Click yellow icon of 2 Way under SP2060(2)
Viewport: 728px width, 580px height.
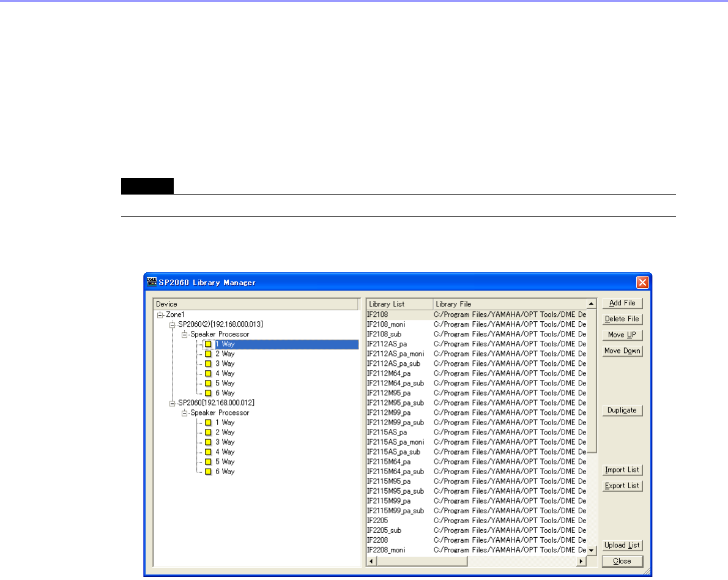pos(208,354)
